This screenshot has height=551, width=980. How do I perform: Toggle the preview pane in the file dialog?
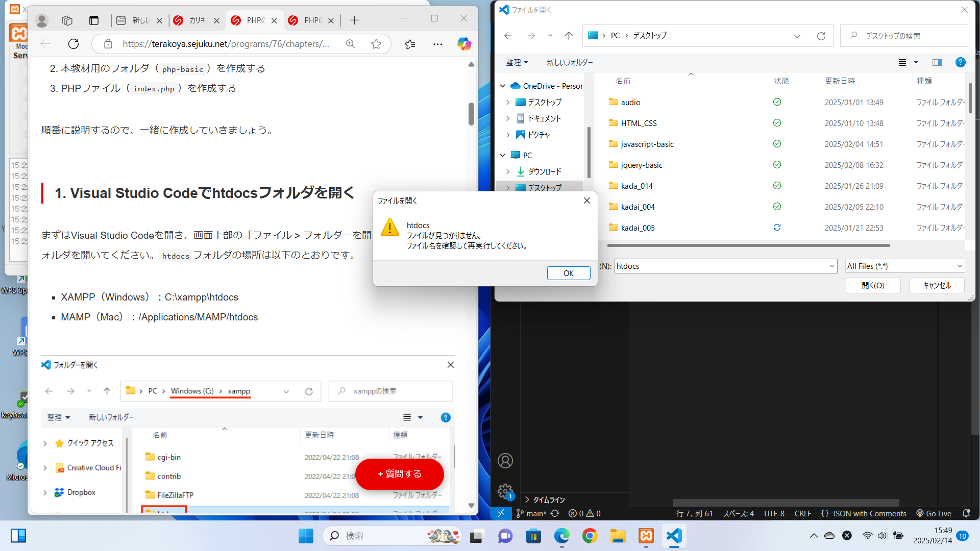tap(937, 62)
